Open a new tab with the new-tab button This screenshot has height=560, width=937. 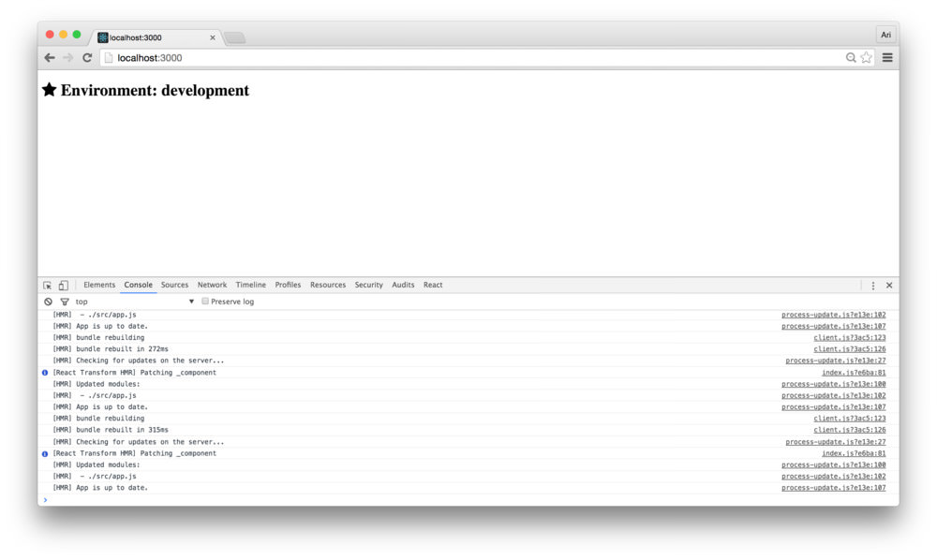pos(234,38)
